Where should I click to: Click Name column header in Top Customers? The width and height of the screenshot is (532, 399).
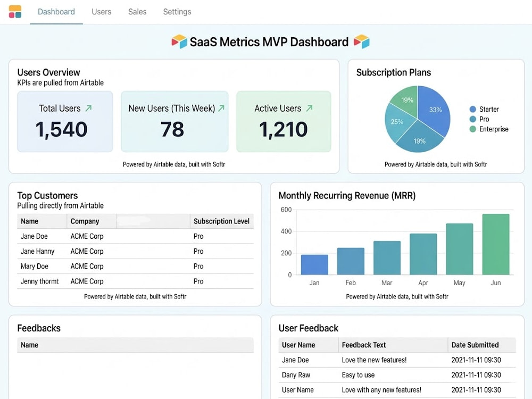42,221
